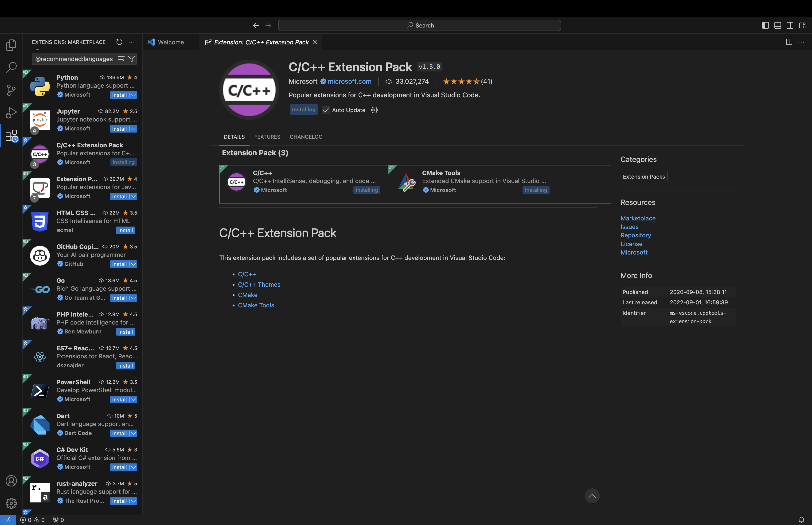Go forward in navigation history
The width and height of the screenshot is (812, 525).
point(269,26)
